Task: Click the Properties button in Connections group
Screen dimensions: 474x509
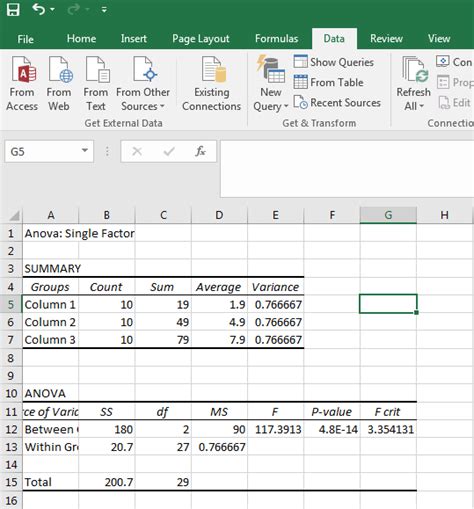Action: [455, 82]
